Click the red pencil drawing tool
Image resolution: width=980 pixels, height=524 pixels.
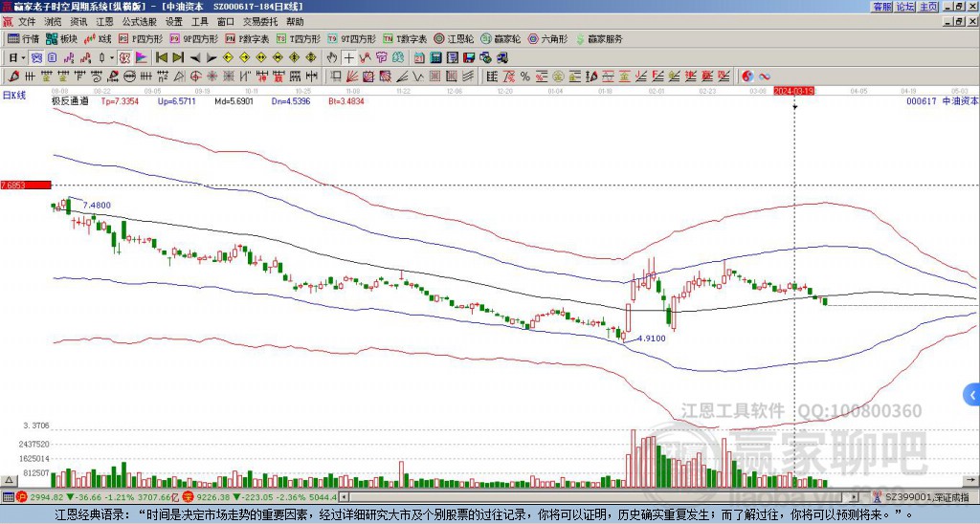[12, 76]
